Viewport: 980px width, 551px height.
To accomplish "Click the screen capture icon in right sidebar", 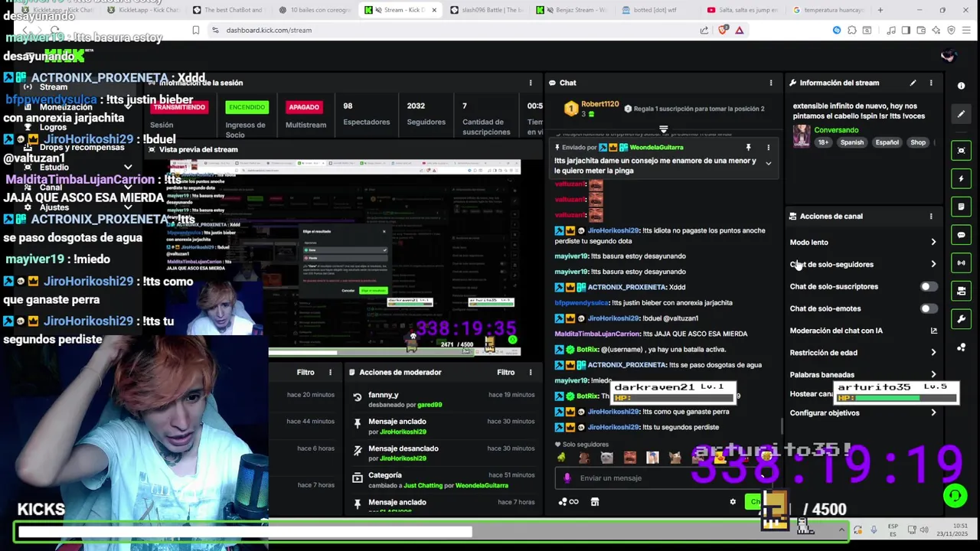I will click(x=962, y=151).
